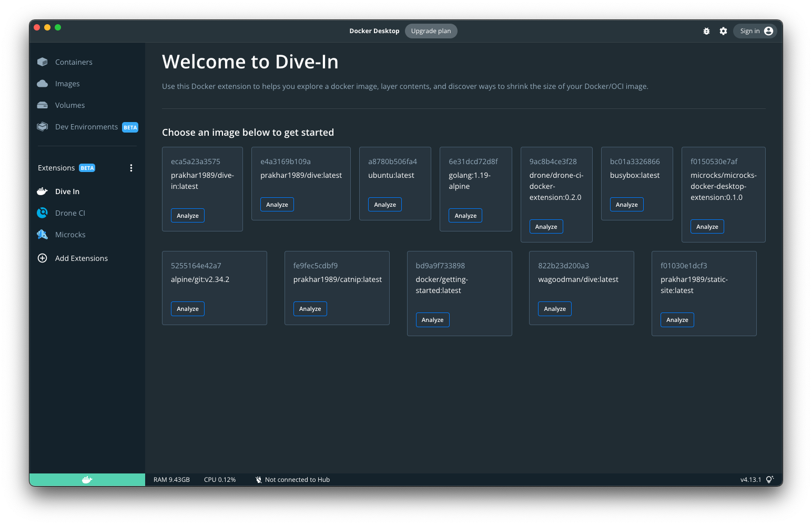Viewport: 812px width, 525px height.
Task: Click the not-connected plug icon
Action: [x=259, y=480]
